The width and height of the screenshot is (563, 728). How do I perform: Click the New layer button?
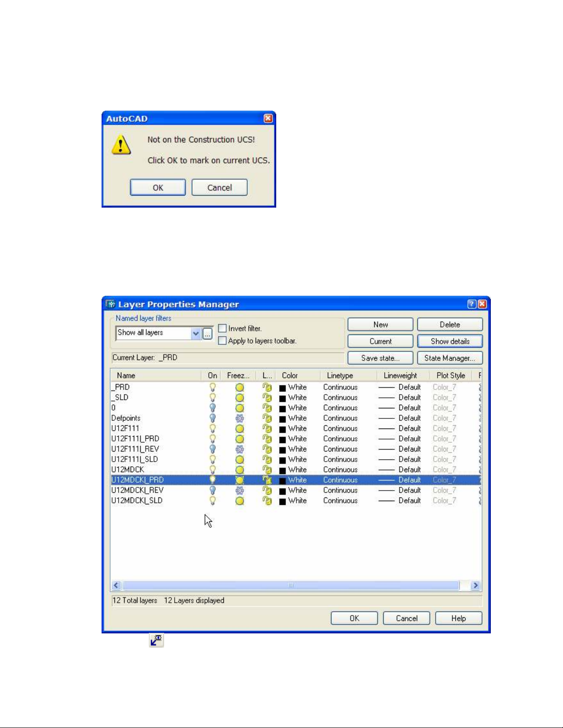click(380, 325)
